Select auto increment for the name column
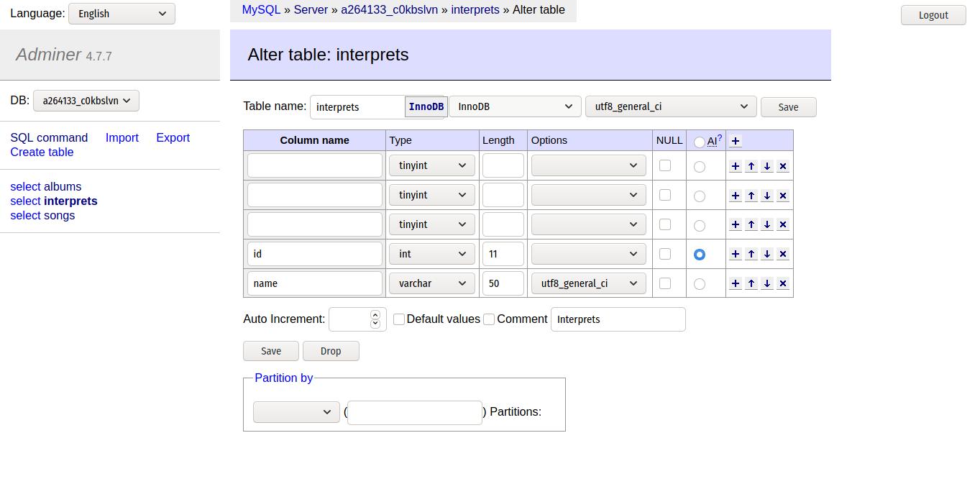 699,283
